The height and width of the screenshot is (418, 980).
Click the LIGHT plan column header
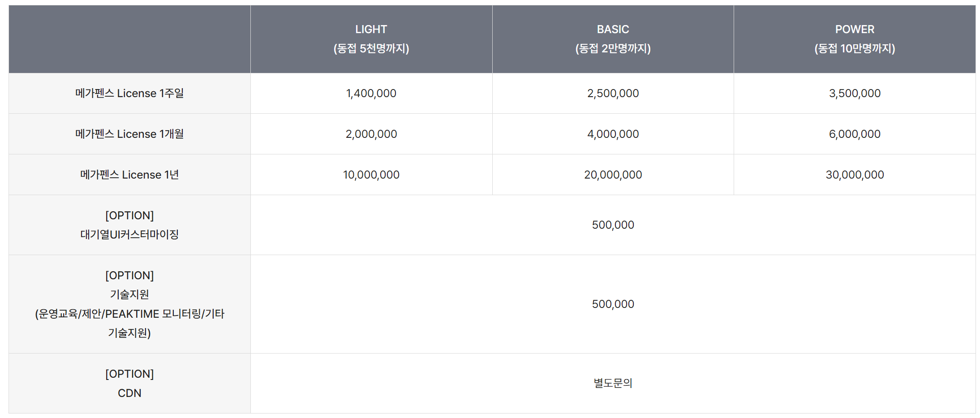(371, 39)
